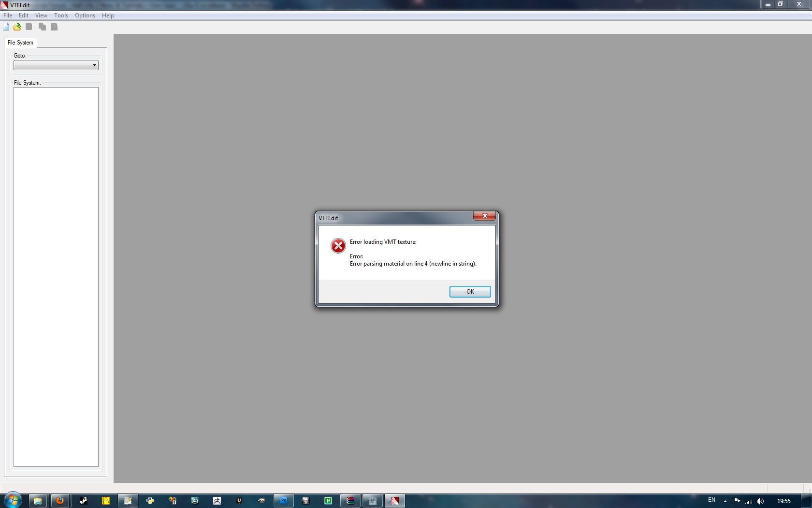Image resolution: width=812 pixels, height=508 pixels.
Task: Click the grayed-out Paste toolbar icon
Action: pyautogui.click(x=54, y=27)
